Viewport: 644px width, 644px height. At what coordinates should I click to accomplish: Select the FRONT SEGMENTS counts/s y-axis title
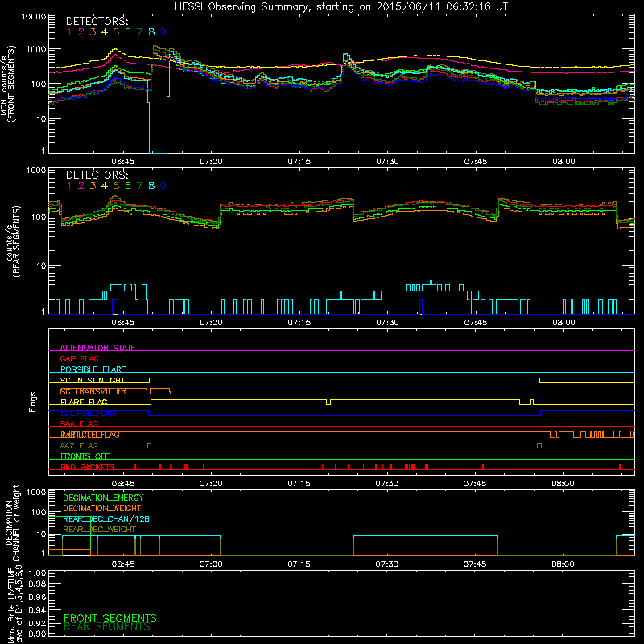[x=8, y=84]
